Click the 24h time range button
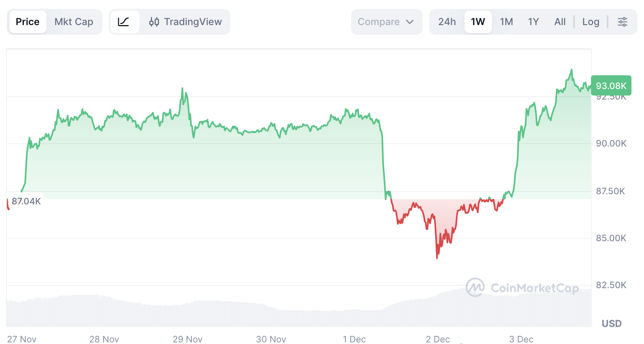The width and height of the screenshot is (644, 344). tap(447, 22)
